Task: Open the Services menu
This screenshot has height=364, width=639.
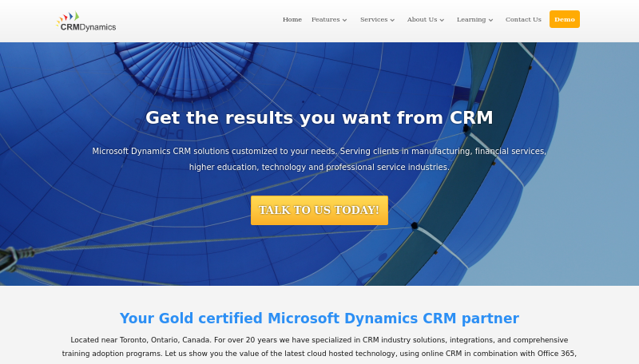Action: pyautogui.click(x=374, y=19)
